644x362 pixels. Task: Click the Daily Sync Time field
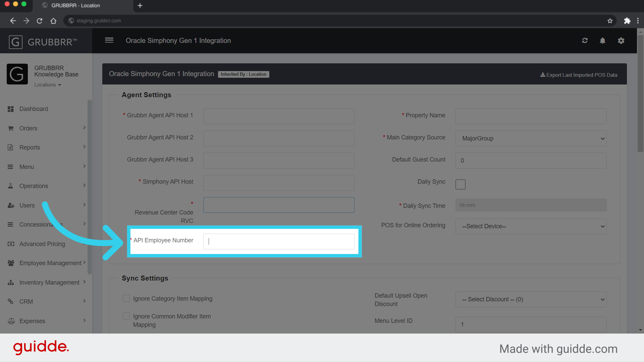531,205
